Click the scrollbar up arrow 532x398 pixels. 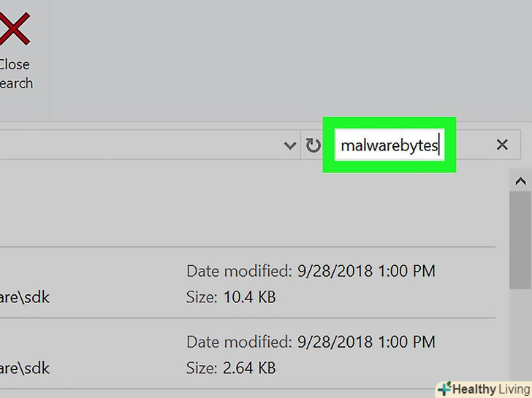[520, 181]
